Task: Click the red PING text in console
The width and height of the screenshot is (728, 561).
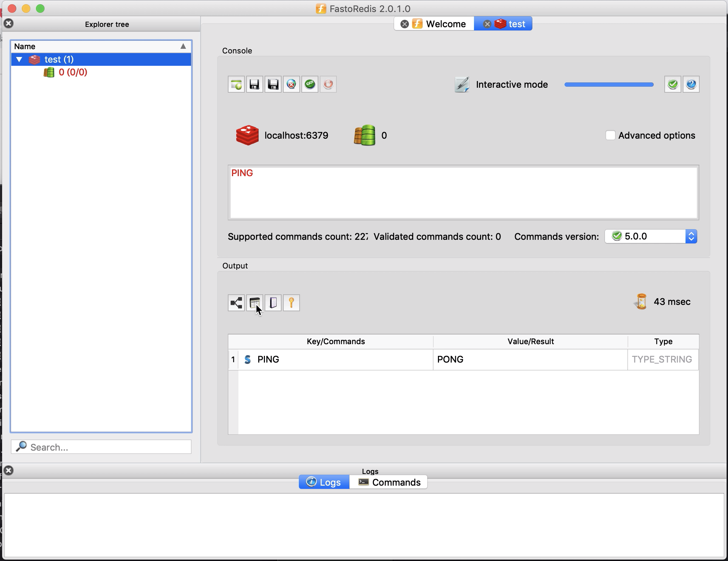Action: (x=242, y=173)
